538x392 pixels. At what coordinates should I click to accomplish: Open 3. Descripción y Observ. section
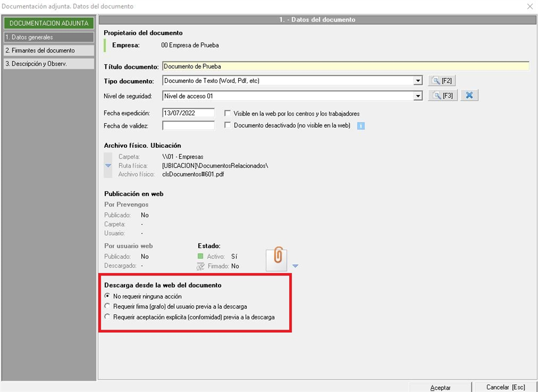[49, 64]
